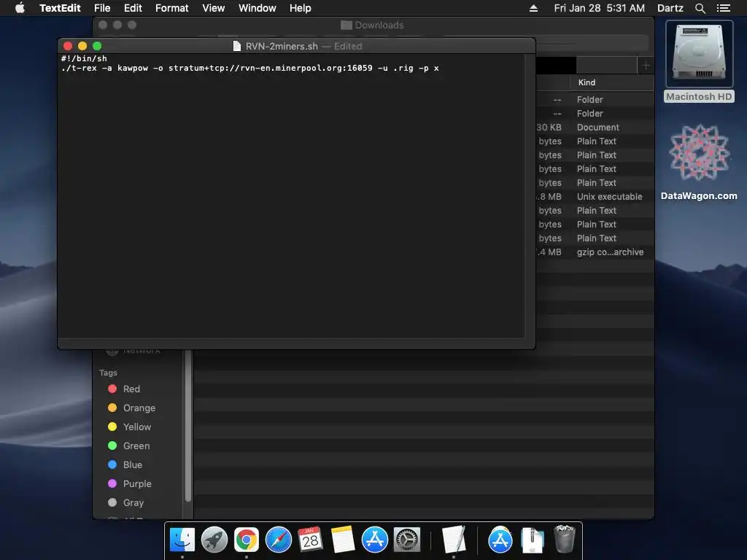Viewport: 747px width, 560px height.
Task: Open the Format menu
Action: point(172,8)
